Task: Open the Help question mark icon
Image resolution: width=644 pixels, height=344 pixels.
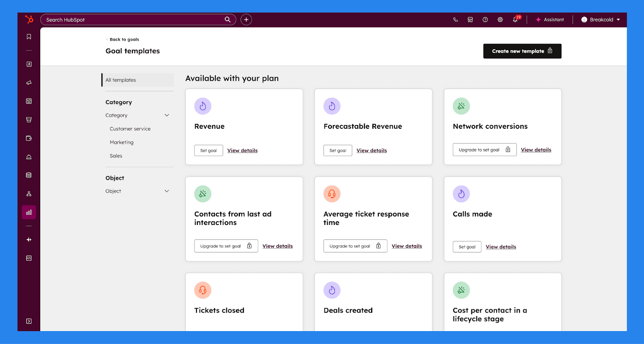Action: [485, 19]
